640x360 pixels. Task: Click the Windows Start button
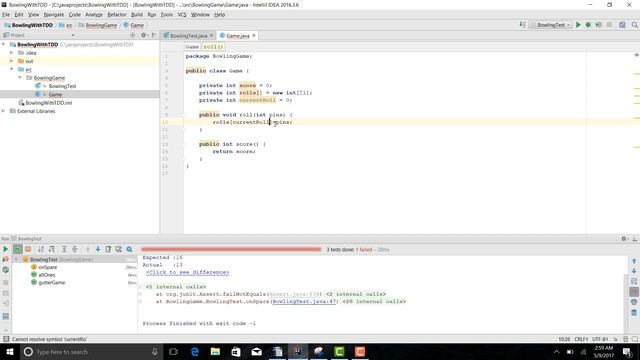[x=9, y=351]
